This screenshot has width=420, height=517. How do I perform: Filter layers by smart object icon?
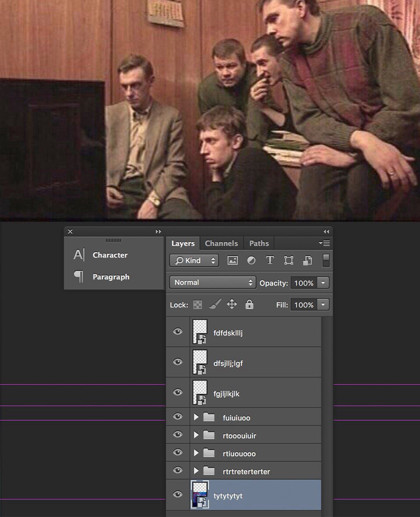[307, 261]
